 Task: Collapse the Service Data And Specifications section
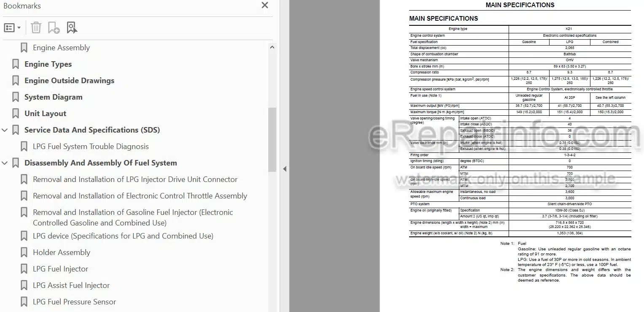[x=5, y=130]
